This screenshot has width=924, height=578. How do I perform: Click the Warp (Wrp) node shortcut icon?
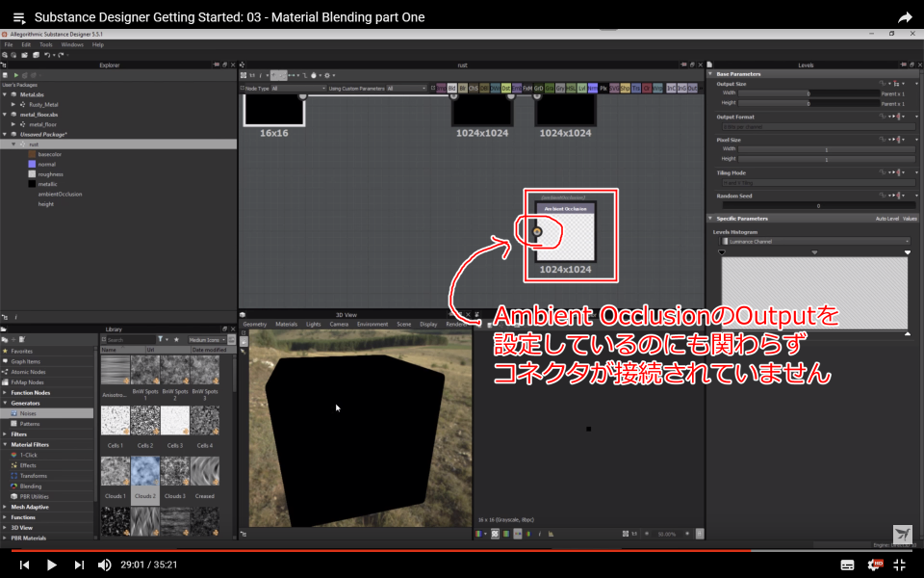coord(657,88)
